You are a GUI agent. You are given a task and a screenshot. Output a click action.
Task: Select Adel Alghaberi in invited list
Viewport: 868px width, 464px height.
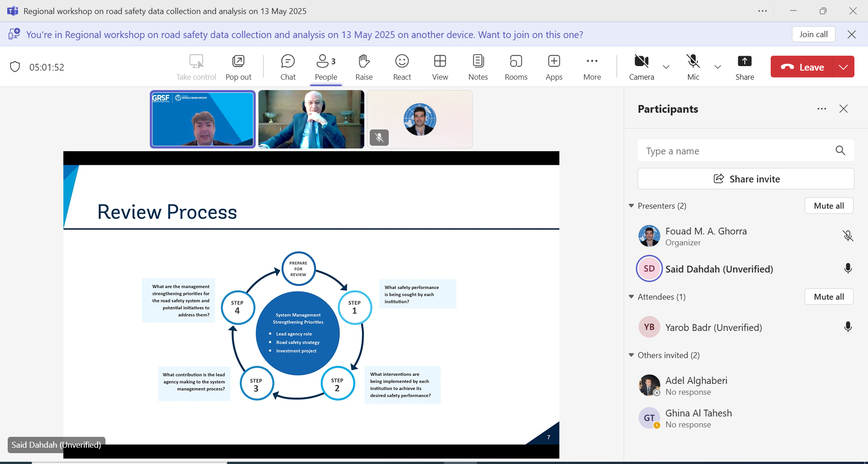tap(745, 386)
